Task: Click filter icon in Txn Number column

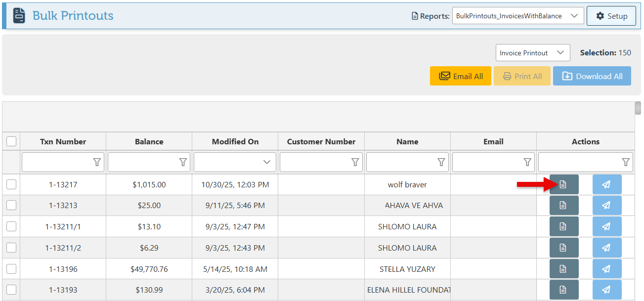Action: 97,162
